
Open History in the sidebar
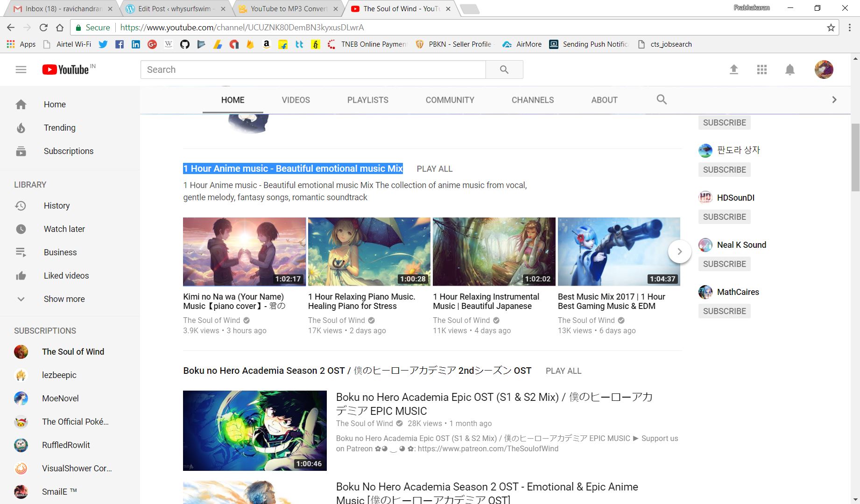[56, 205]
